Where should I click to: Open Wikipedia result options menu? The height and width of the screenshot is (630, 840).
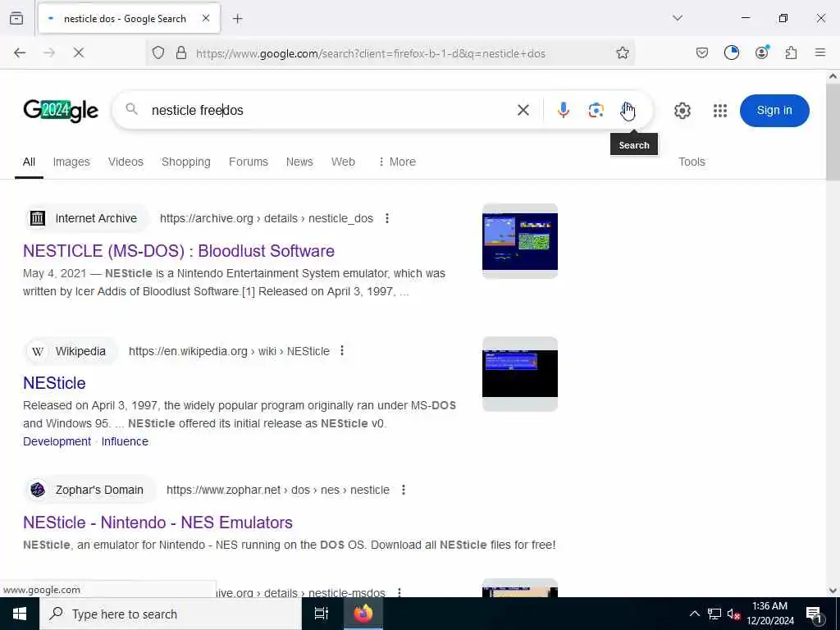coord(342,351)
